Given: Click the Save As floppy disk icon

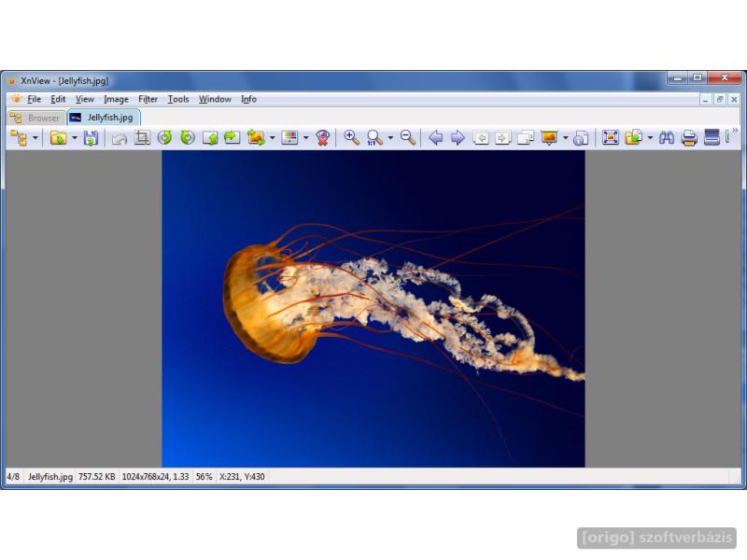Looking at the screenshot, I should pos(91,138).
